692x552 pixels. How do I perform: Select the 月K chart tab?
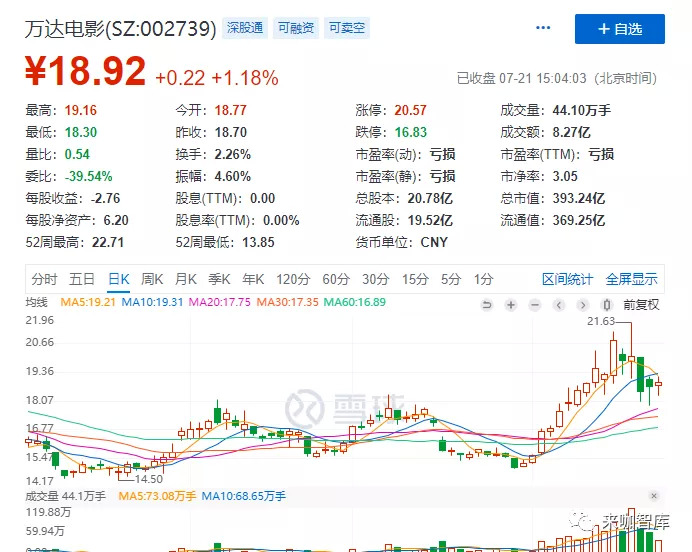point(186,279)
